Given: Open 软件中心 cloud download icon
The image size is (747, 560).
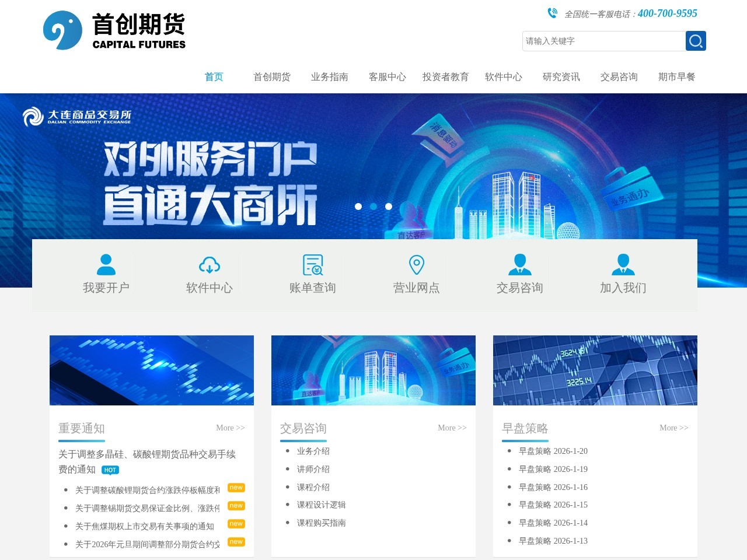Looking at the screenshot, I should tap(209, 264).
